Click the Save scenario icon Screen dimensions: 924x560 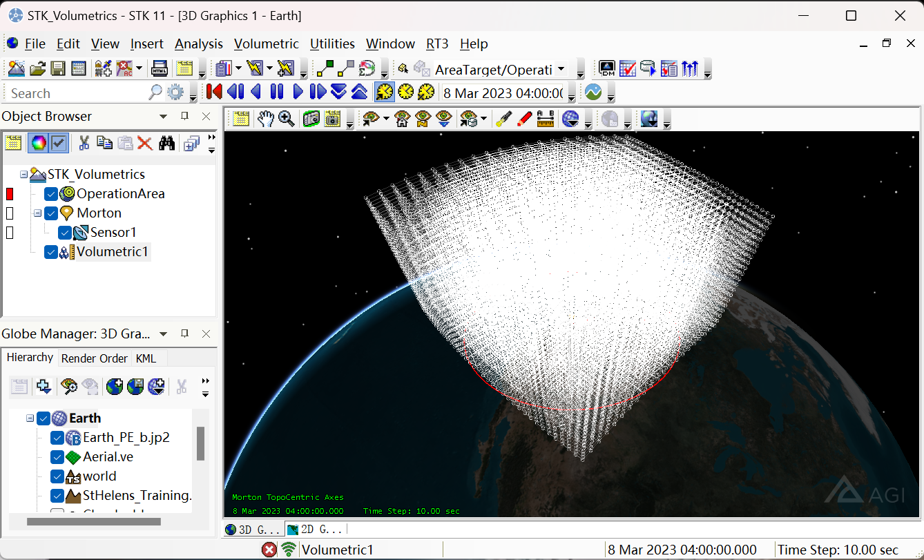pyautogui.click(x=58, y=68)
